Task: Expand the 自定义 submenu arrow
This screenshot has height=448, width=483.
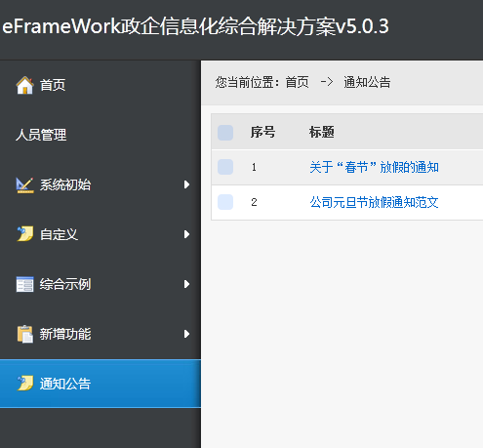Action: (x=186, y=234)
